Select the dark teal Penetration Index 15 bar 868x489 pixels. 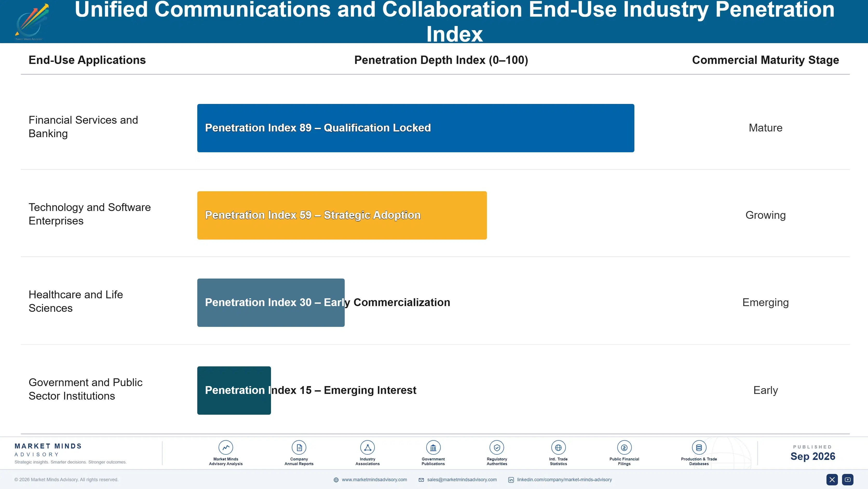click(x=234, y=390)
